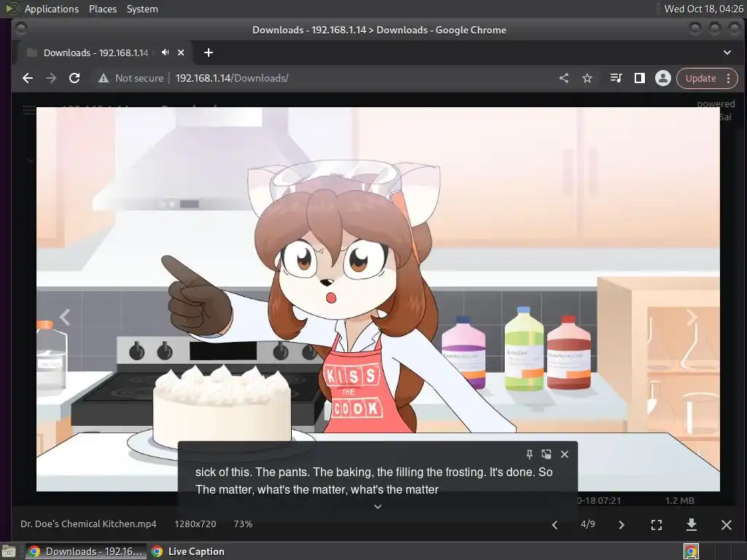The height and width of the screenshot is (560, 747).
Task: Open the hamburger menu behind the viewer
Action: click(x=28, y=111)
